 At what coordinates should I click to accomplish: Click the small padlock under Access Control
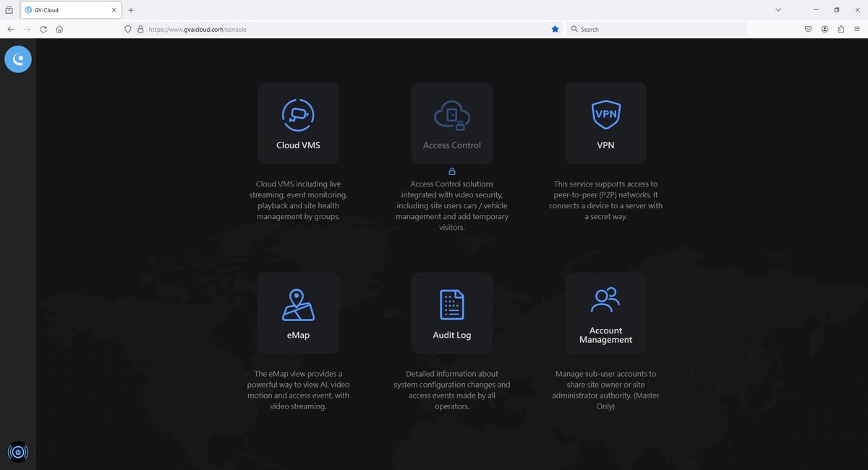(x=452, y=171)
